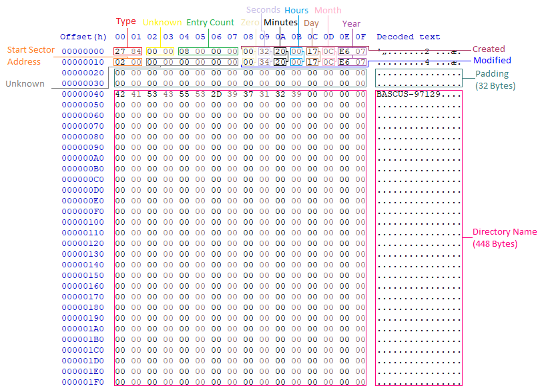Click the yellow Unknown label at top
The height and width of the screenshot is (392, 540).
(162, 22)
